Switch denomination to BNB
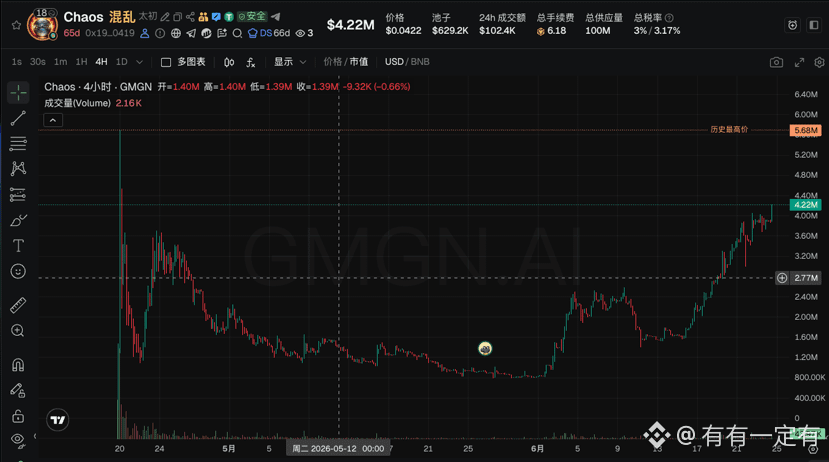This screenshot has height=462, width=829. pyautogui.click(x=420, y=62)
